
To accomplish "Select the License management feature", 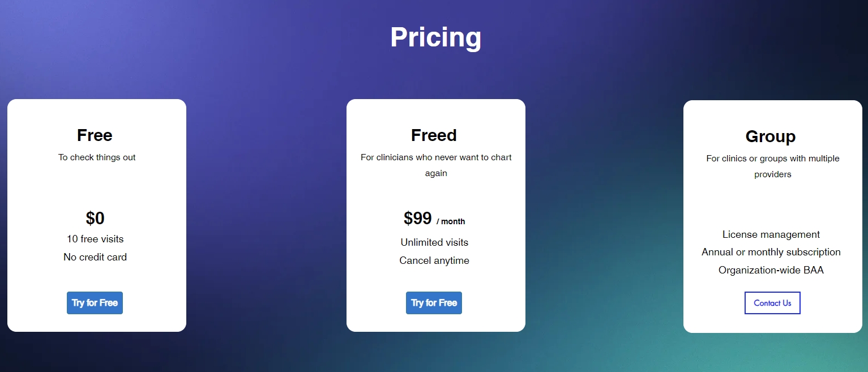I will tap(771, 234).
